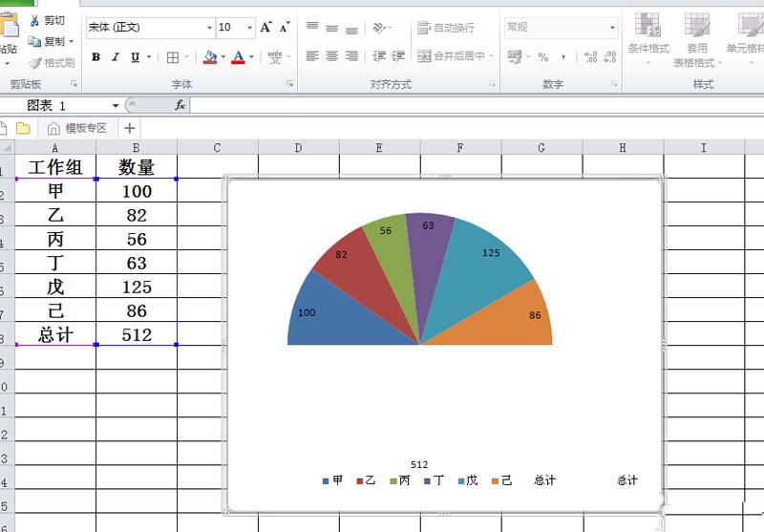Open the 字体 font dialog launcher

tap(289, 84)
